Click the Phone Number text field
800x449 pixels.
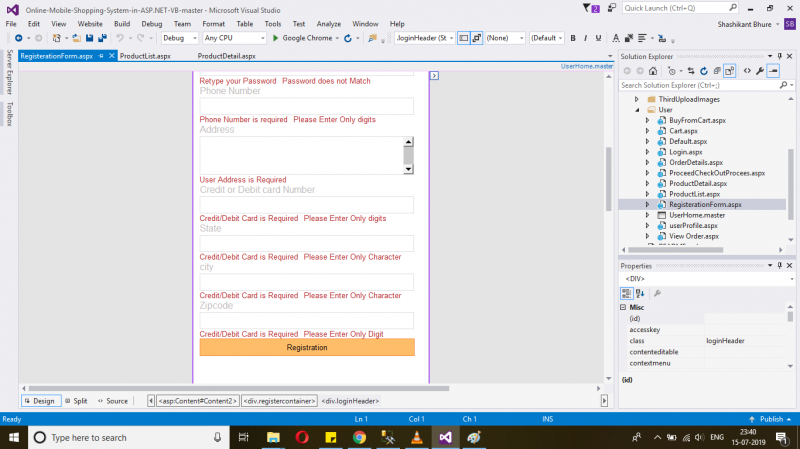pyautogui.click(x=307, y=106)
